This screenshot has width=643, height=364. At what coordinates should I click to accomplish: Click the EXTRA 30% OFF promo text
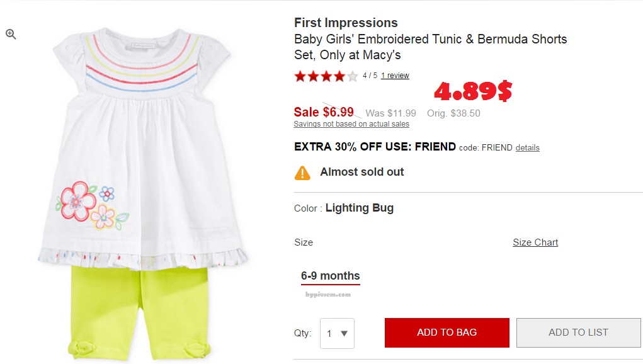click(x=375, y=147)
